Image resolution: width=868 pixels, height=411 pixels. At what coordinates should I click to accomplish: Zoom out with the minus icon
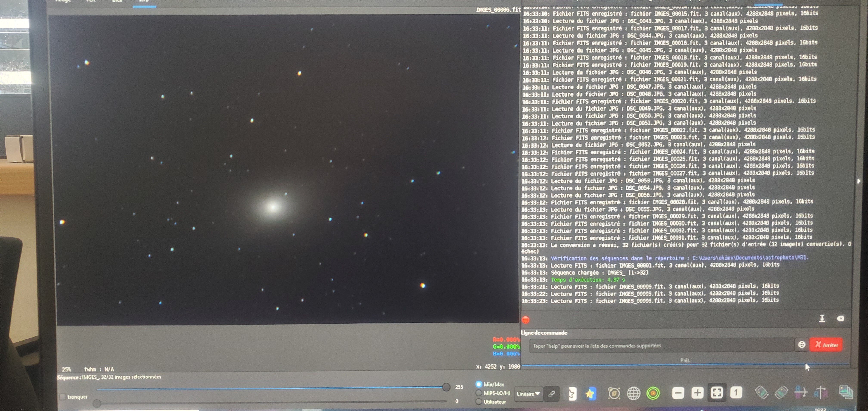pos(678,393)
